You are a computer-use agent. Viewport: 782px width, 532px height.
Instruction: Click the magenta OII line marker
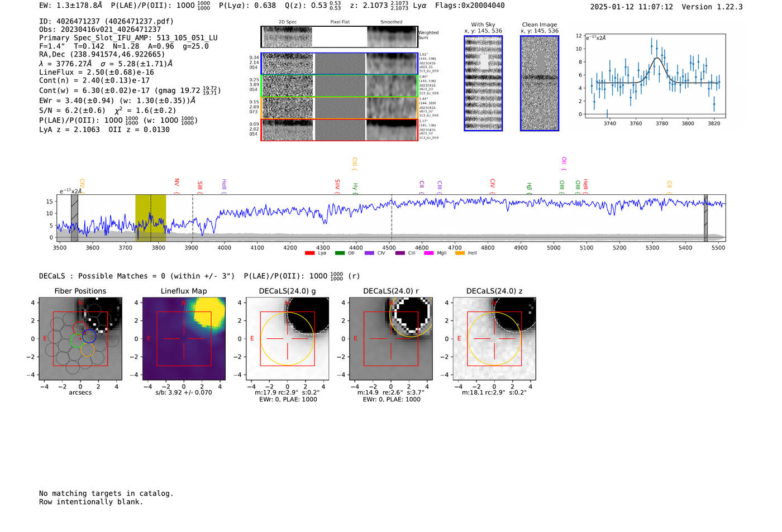click(x=564, y=164)
